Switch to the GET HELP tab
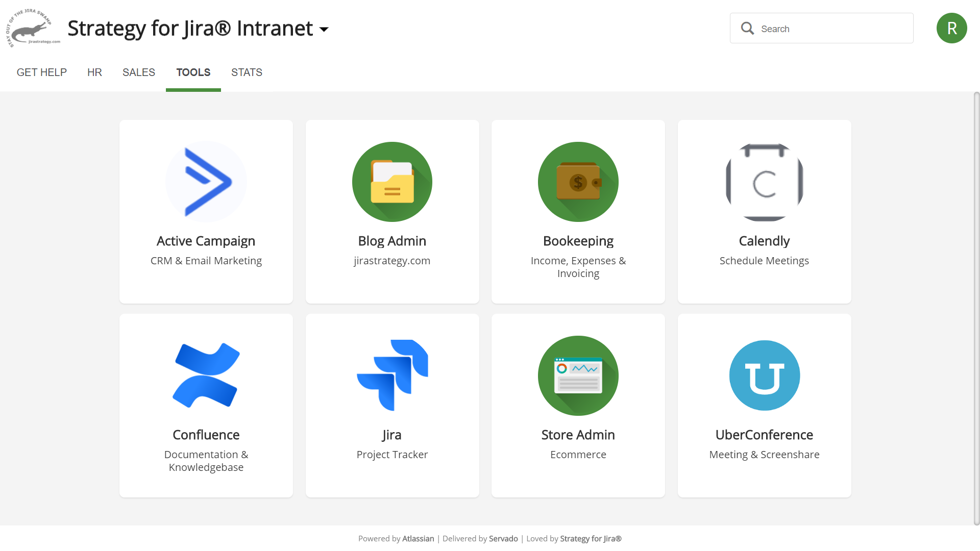Viewport: 980px width, 551px height. point(42,72)
